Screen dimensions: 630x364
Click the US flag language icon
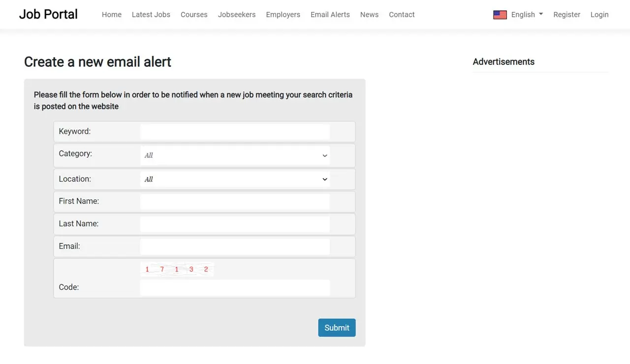coord(500,15)
